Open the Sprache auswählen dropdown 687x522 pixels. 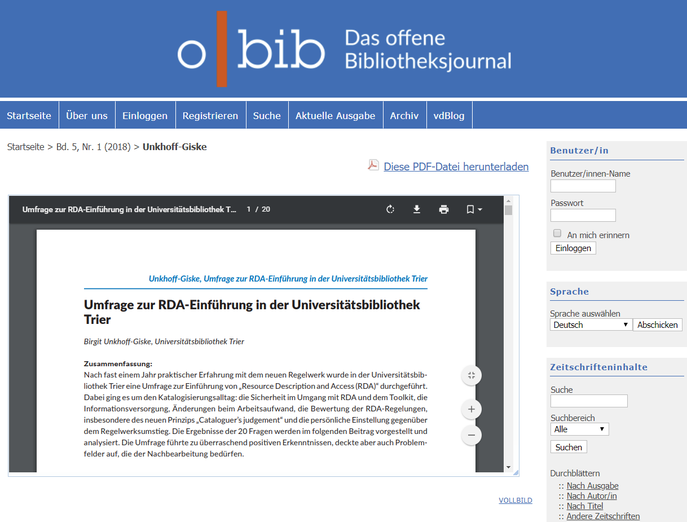click(591, 325)
